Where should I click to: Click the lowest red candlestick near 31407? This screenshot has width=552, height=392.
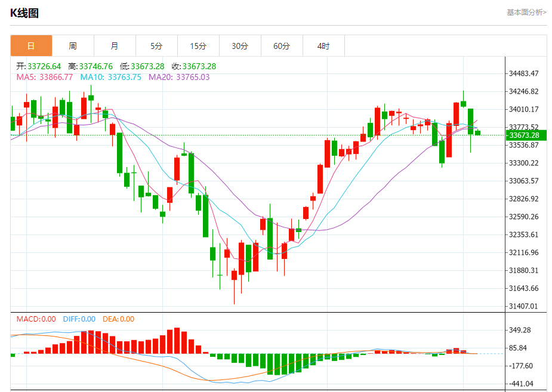(x=234, y=275)
